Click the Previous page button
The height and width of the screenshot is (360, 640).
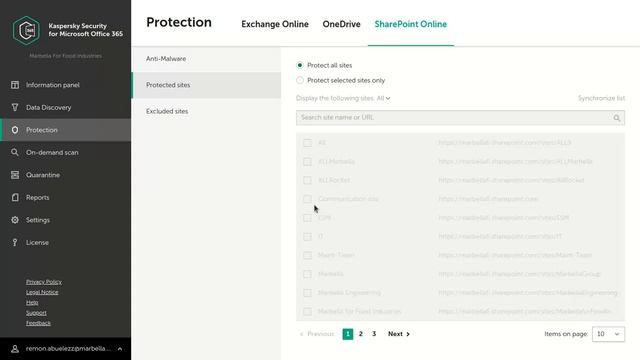[317, 334]
